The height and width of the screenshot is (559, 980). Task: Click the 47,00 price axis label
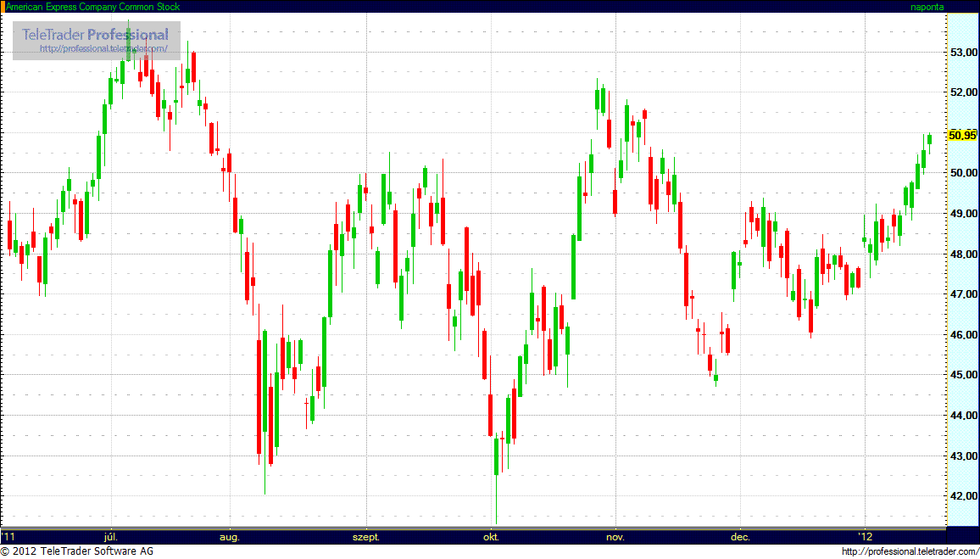(963, 294)
